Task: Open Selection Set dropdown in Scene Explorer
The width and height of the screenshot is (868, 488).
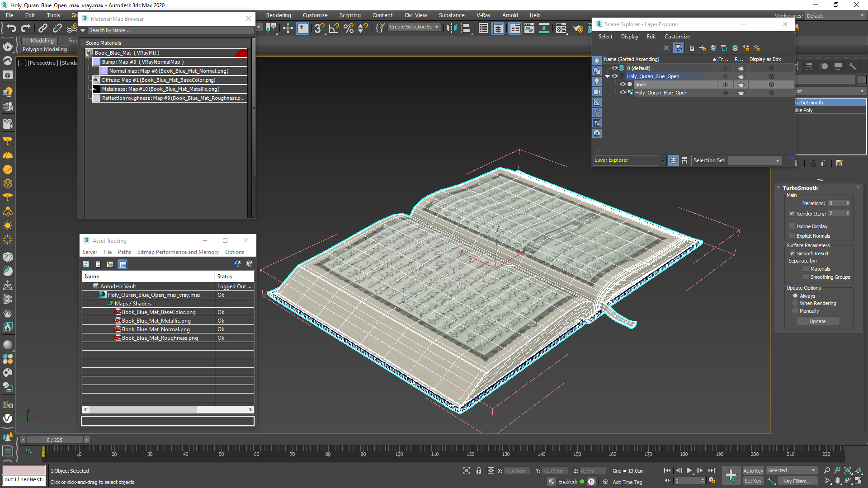Action: point(778,160)
